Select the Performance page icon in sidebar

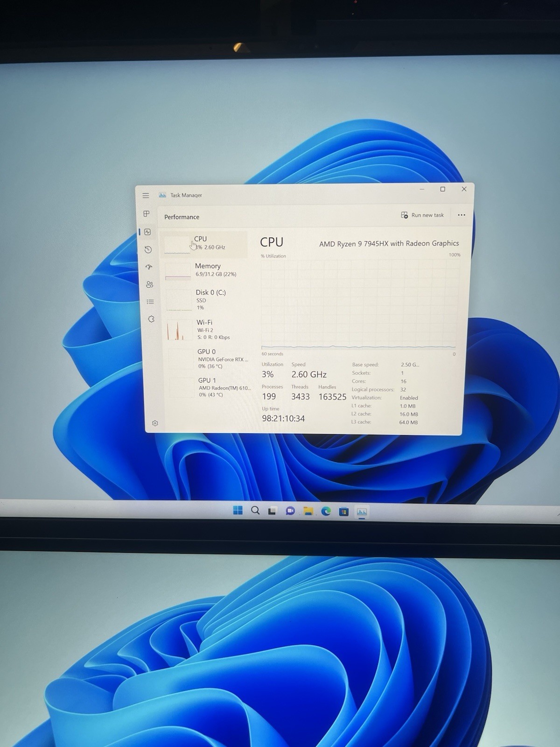[147, 232]
